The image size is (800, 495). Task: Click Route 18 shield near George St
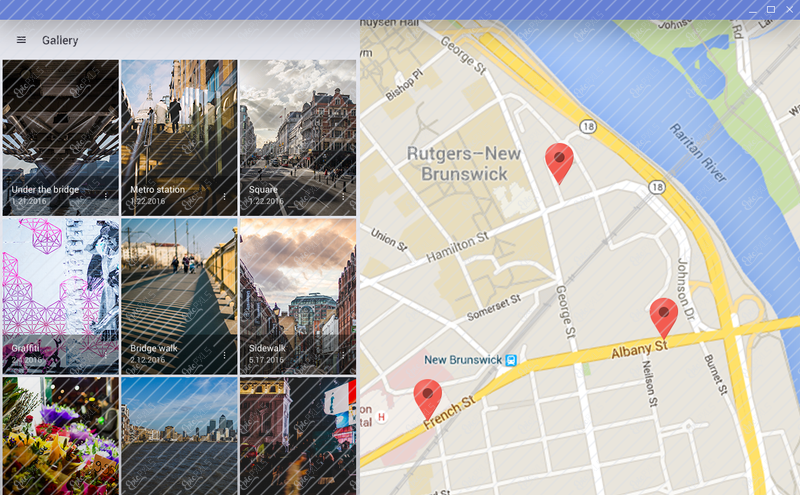click(588, 126)
